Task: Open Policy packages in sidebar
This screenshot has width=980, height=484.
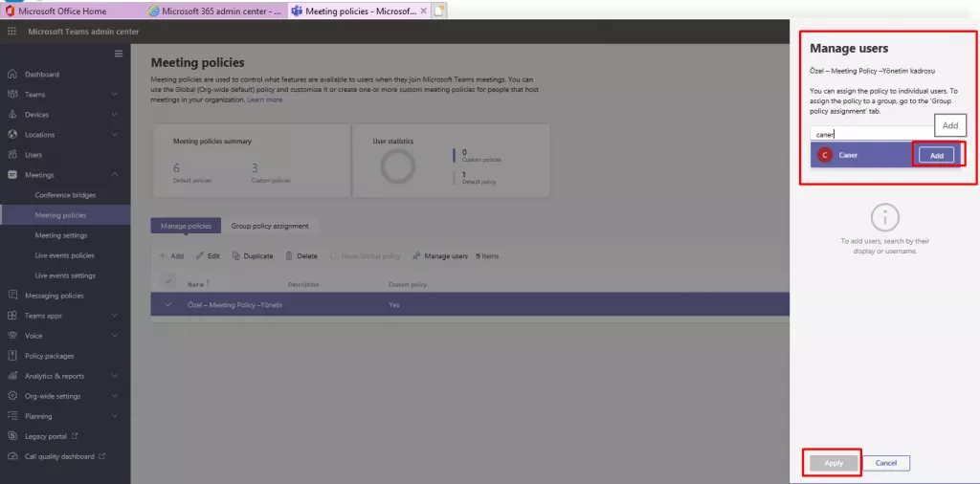Action: [49, 356]
